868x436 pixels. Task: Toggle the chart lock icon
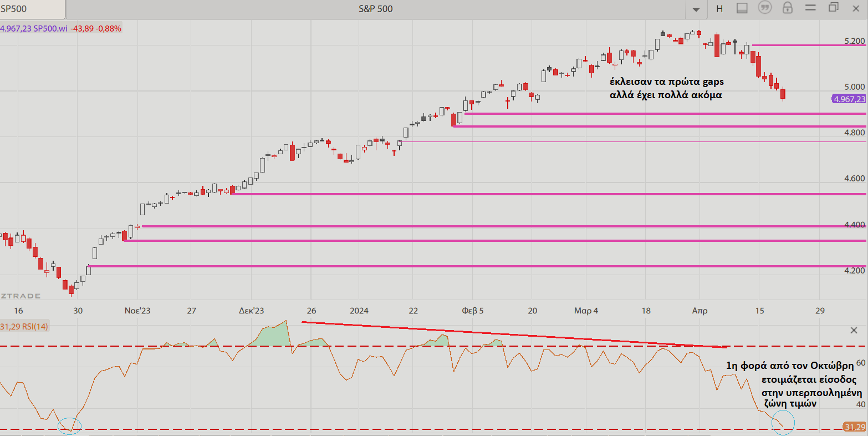click(x=787, y=8)
